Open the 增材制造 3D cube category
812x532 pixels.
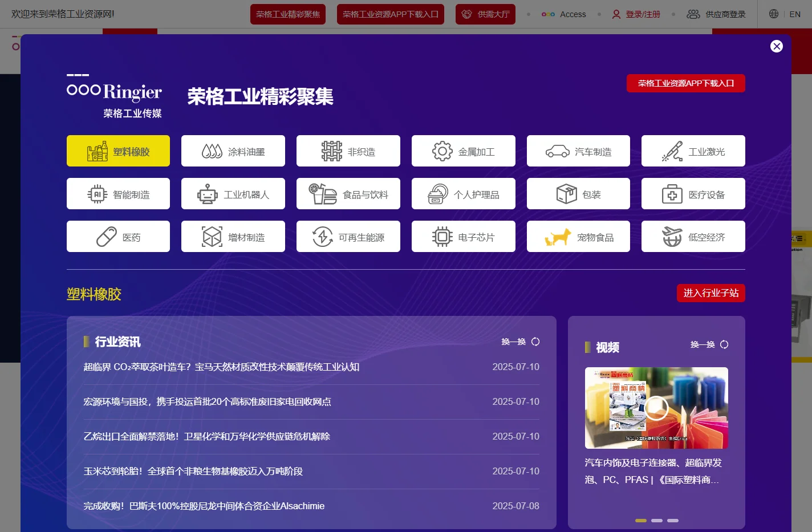(x=233, y=237)
